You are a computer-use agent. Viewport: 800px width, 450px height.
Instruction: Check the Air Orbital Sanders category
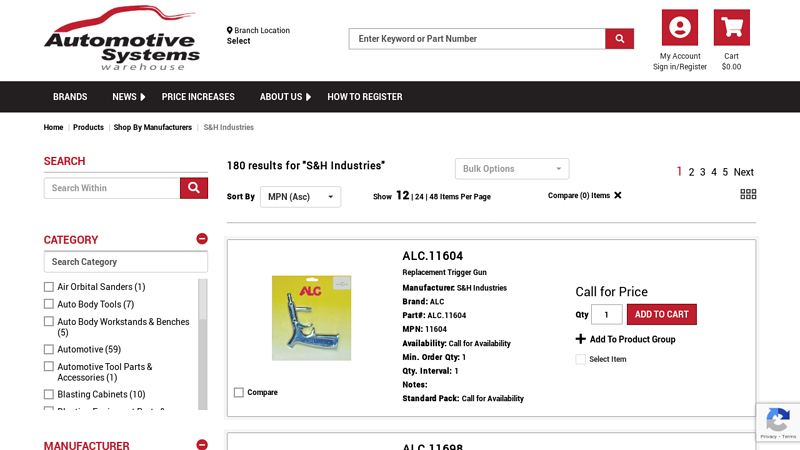[x=48, y=287]
